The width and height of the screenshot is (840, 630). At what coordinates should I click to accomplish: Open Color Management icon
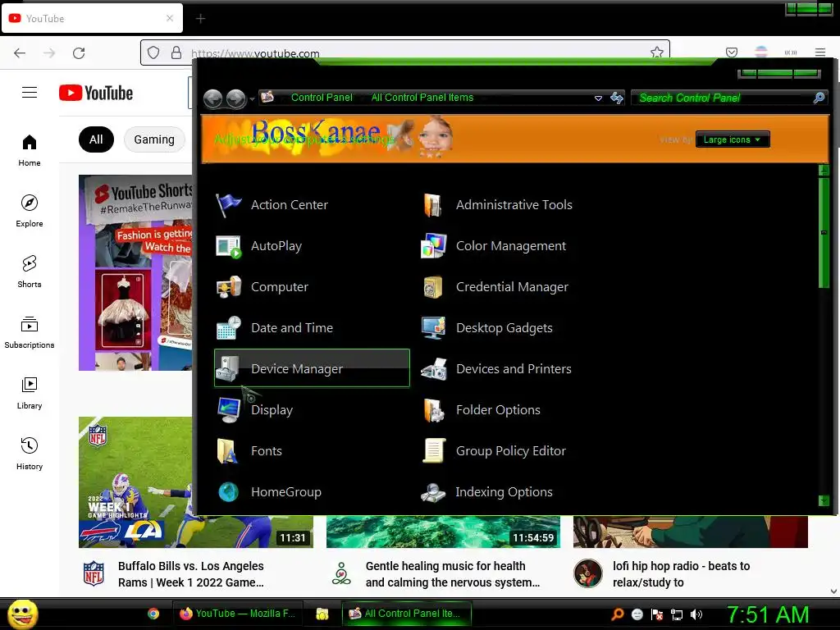[433, 246]
